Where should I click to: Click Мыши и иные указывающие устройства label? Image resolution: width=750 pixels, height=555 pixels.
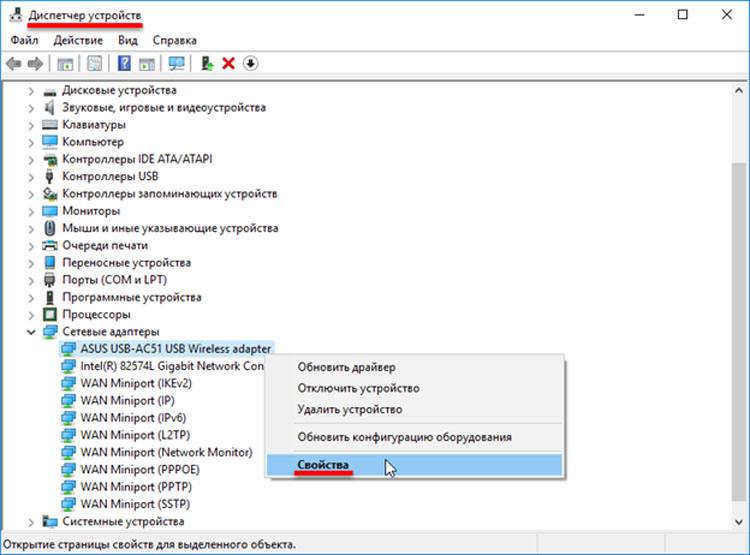tap(170, 228)
